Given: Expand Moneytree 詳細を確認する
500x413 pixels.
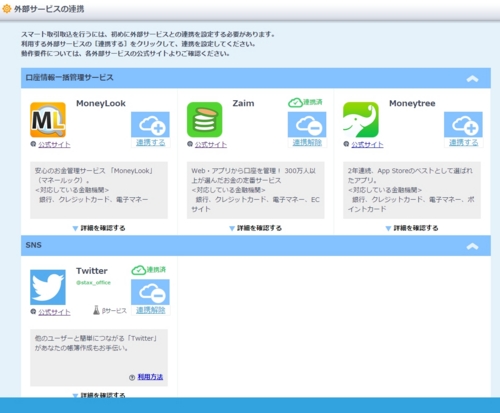Looking at the screenshot, I should click(412, 228).
